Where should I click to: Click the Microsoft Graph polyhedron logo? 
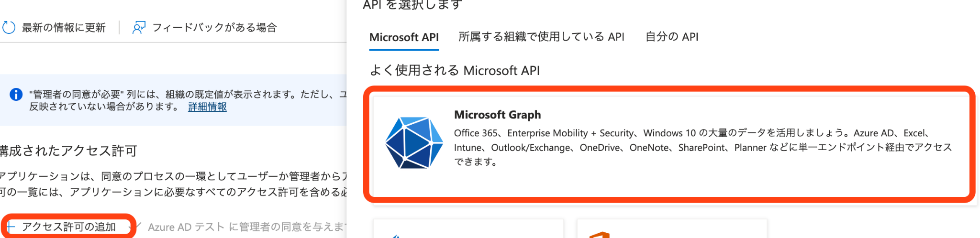(414, 143)
